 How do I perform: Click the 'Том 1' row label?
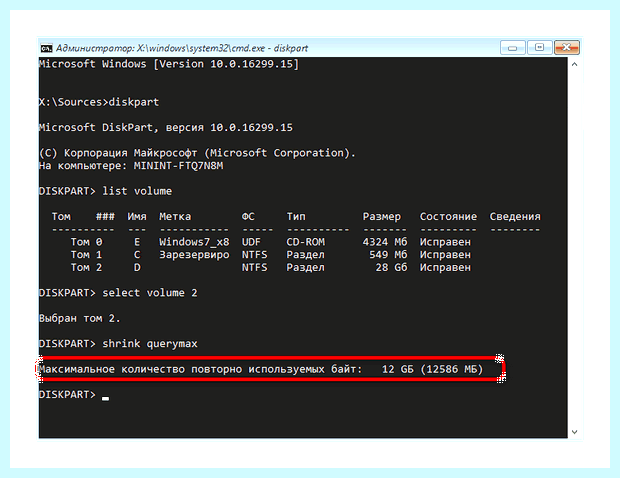(86, 255)
